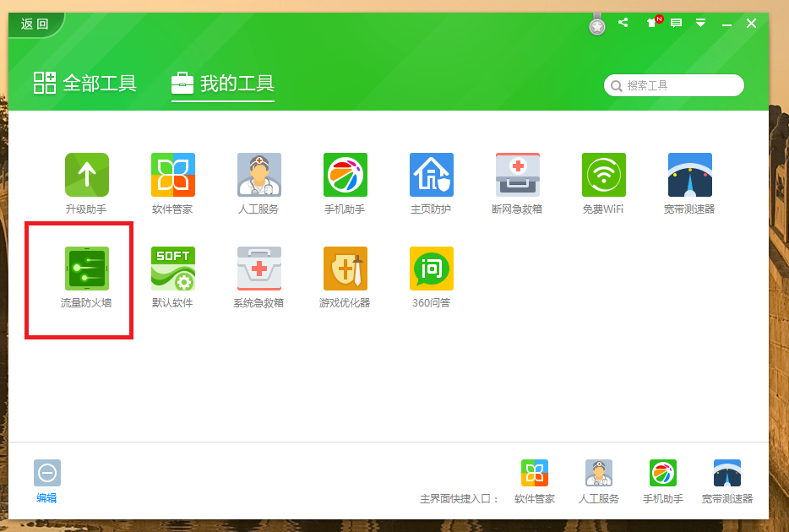Open the 游戏优化器 game optimizer
789x532 pixels.
pyautogui.click(x=346, y=268)
